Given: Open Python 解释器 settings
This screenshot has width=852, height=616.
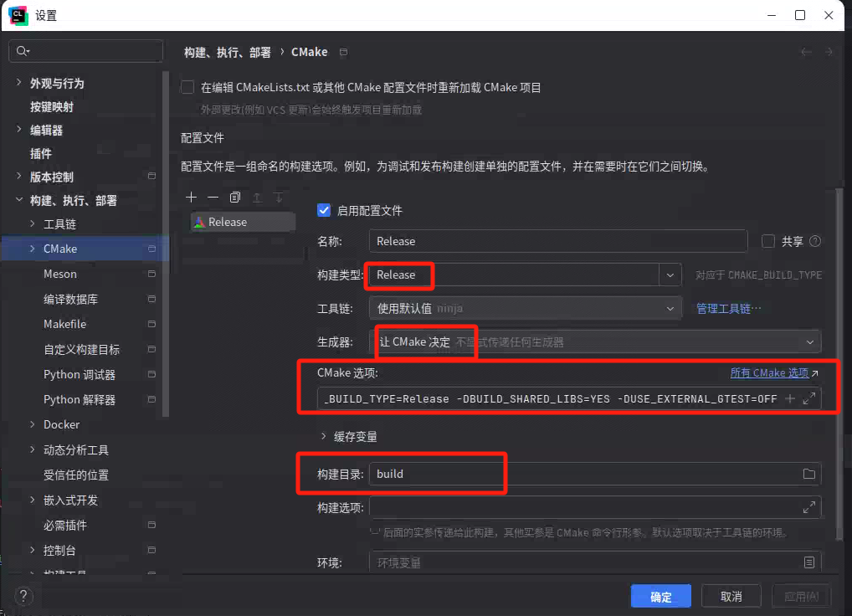Looking at the screenshot, I should point(80,400).
